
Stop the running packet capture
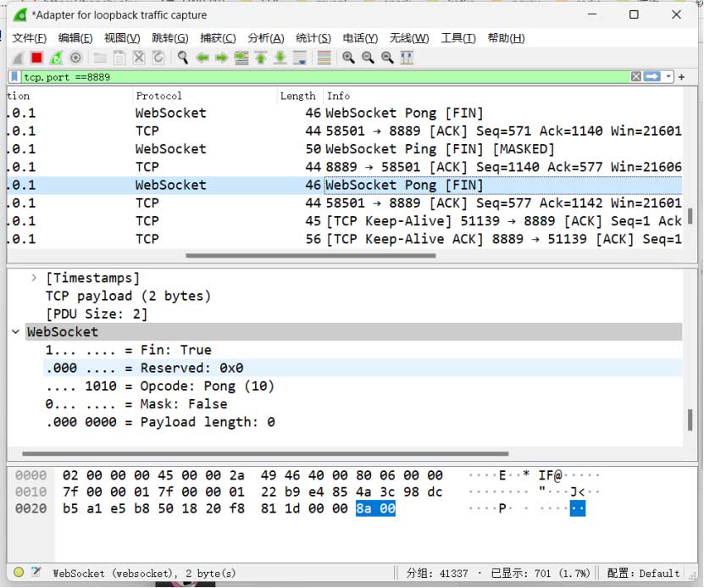click(x=36, y=58)
